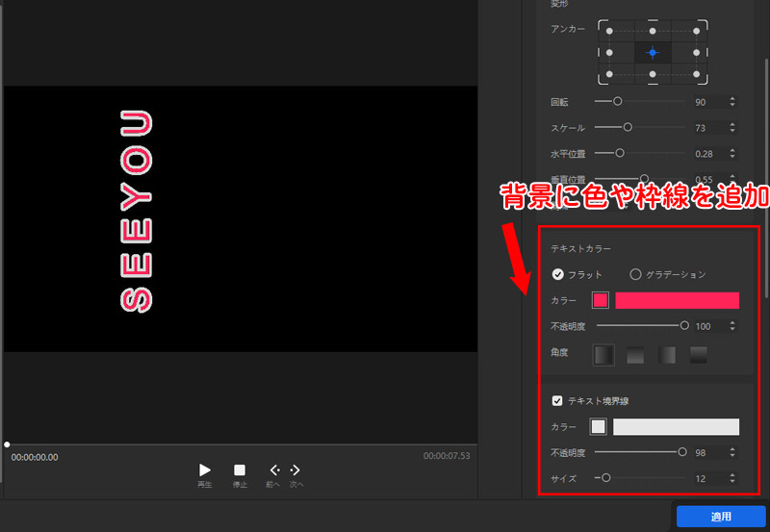The height and width of the screenshot is (532, 770).
Task: Click the stop (停止) button
Action: pyautogui.click(x=240, y=470)
